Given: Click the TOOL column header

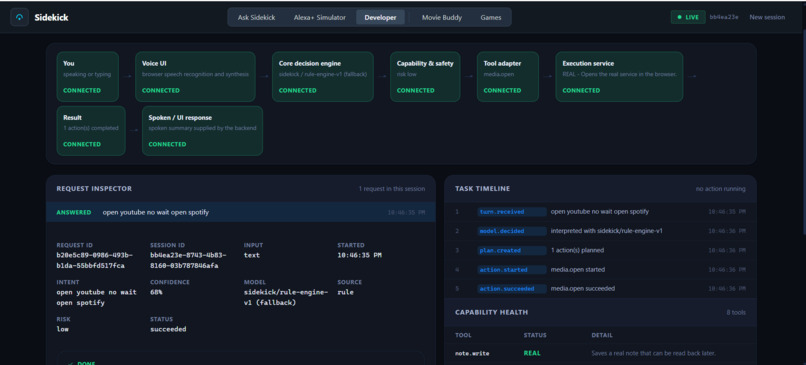Looking at the screenshot, I should coord(463,335).
